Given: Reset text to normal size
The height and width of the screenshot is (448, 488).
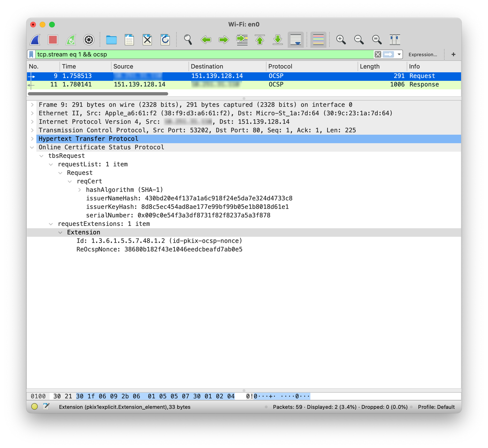Looking at the screenshot, I should pyautogui.click(x=377, y=39).
